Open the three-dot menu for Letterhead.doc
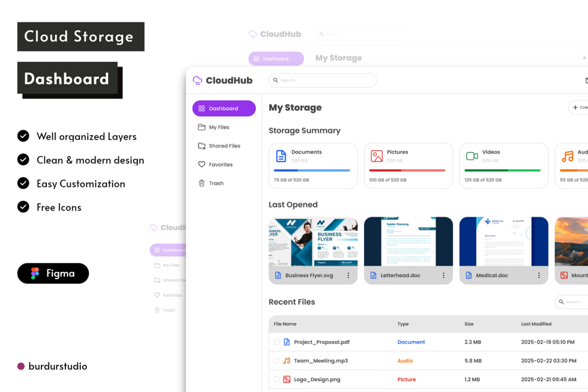This screenshot has height=392, width=588. [x=443, y=276]
